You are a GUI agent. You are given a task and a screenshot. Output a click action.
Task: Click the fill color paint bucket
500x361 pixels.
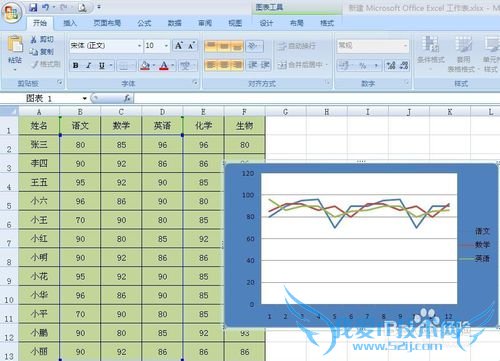[145, 65]
